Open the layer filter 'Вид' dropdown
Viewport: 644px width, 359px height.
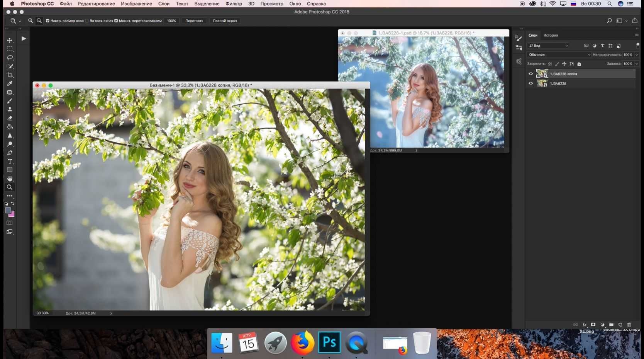(548, 46)
